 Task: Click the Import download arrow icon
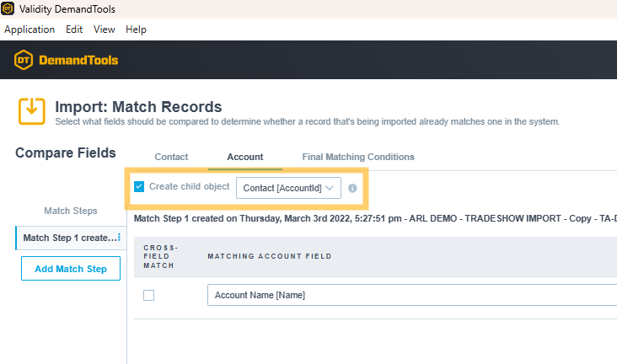32,111
